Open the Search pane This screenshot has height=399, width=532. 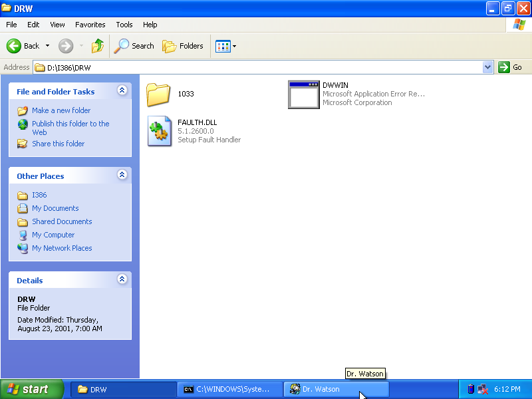[x=134, y=46]
